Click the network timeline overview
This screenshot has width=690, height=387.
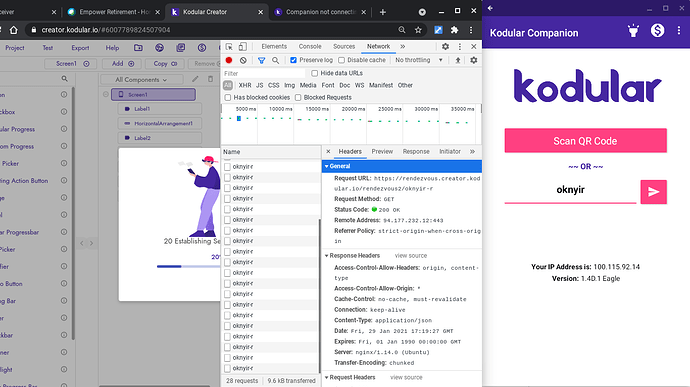pyautogui.click(x=350, y=124)
